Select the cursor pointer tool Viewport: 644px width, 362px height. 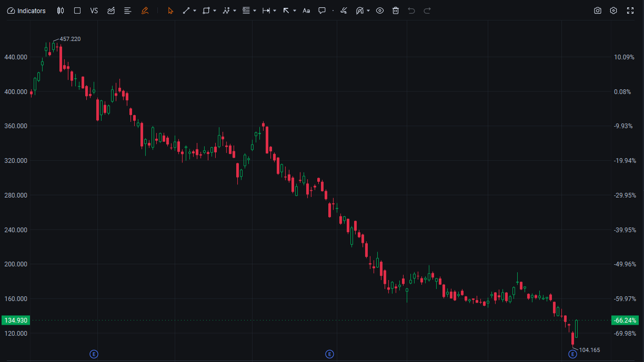(171, 11)
